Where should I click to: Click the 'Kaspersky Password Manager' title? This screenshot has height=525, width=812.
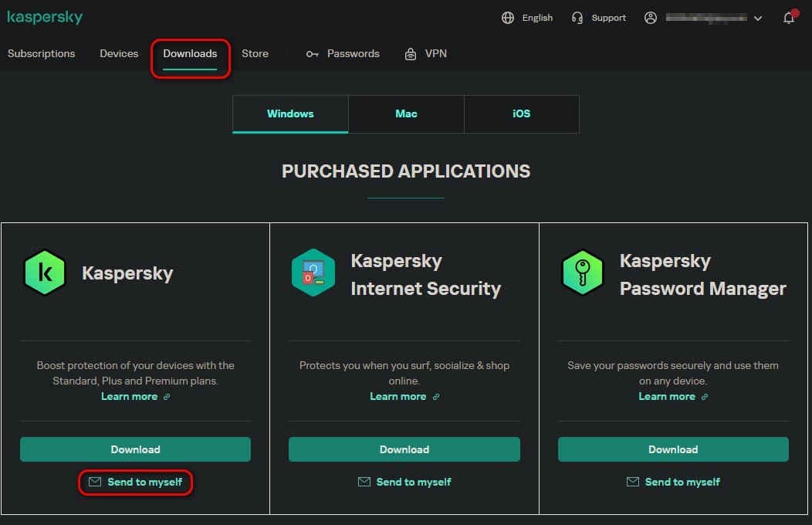pos(703,274)
